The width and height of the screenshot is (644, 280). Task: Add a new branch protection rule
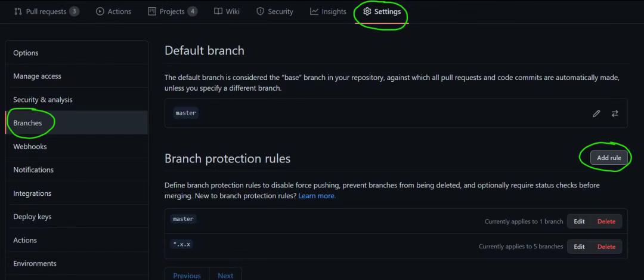coord(609,158)
